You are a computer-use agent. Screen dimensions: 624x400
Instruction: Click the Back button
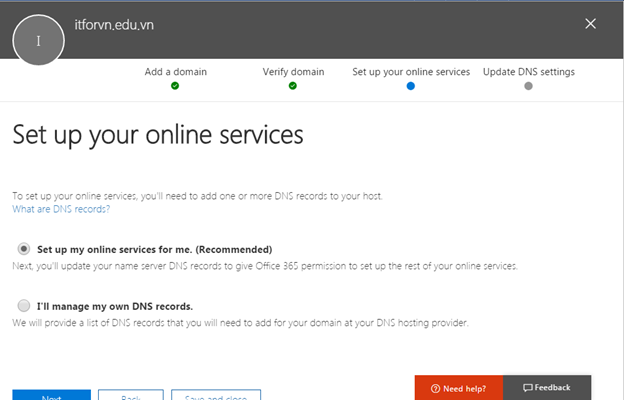click(x=130, y=395)
